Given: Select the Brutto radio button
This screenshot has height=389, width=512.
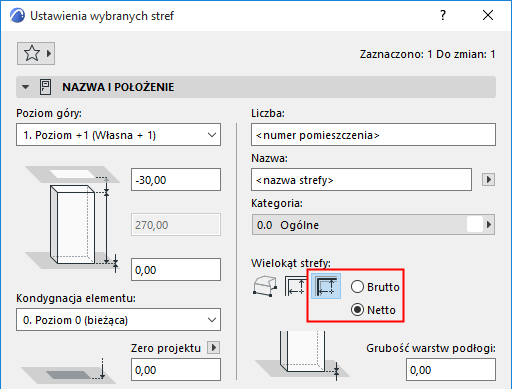Looking at the screenshot, I should [x=357, y=287].
